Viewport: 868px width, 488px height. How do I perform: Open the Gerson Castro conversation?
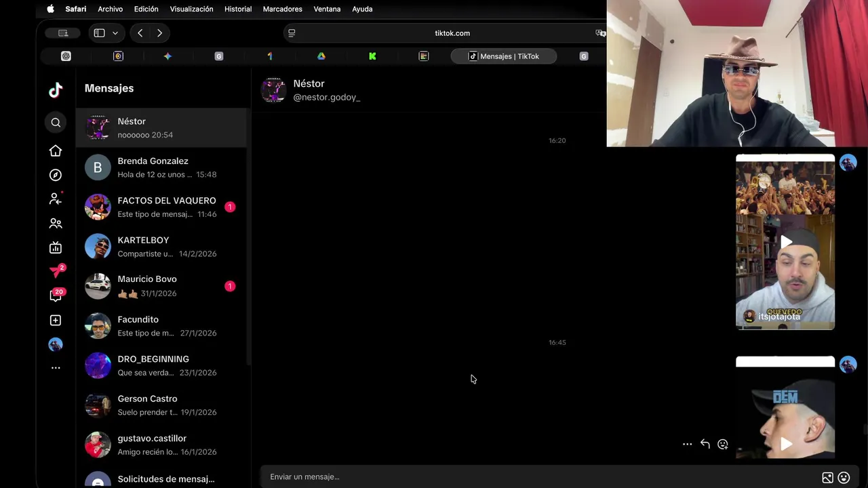tap(161, 405)
